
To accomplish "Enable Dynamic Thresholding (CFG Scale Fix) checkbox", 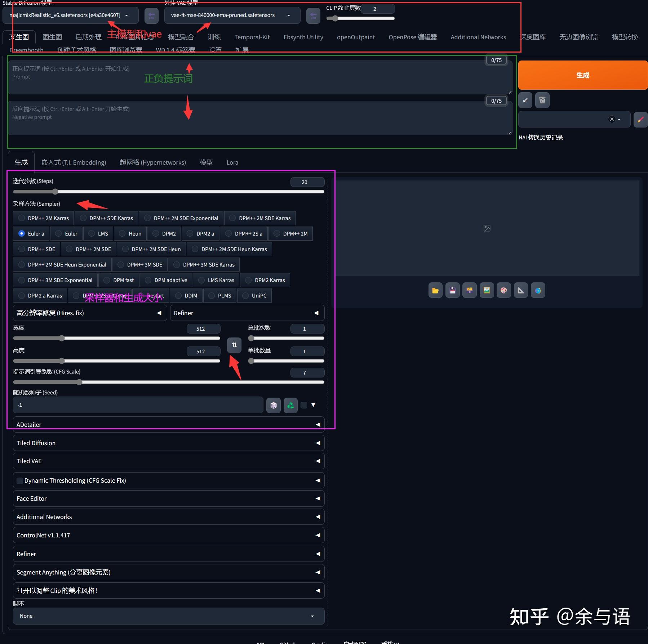I will pos(20,480).
